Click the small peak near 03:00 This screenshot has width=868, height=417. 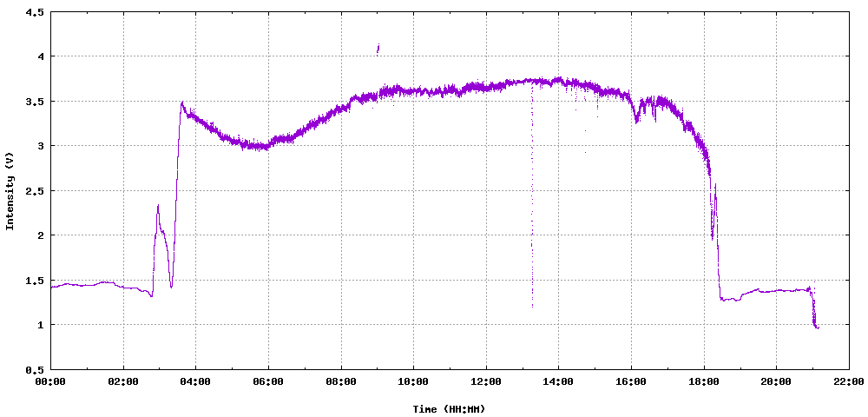coord(158,207)
